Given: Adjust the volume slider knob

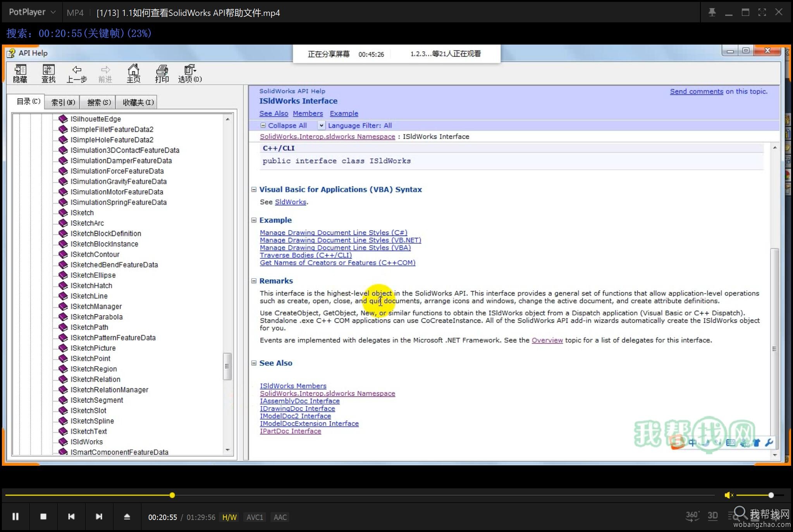Looking at the screenshot, I should point(771,495).
